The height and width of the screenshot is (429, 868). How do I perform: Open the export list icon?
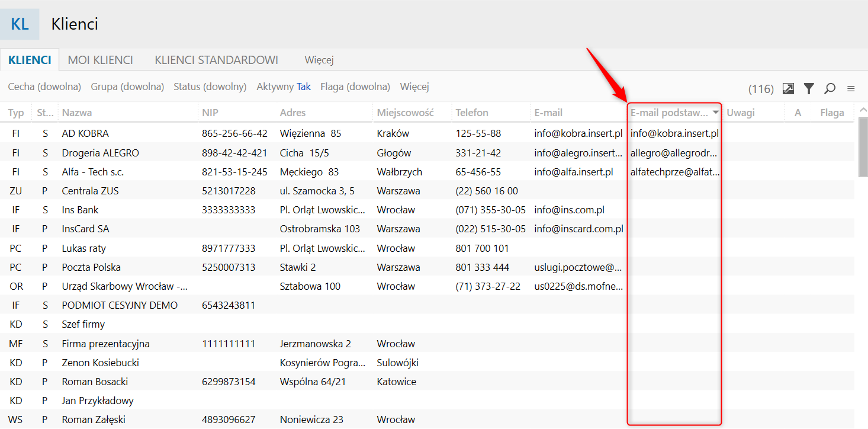pos(788,88)
